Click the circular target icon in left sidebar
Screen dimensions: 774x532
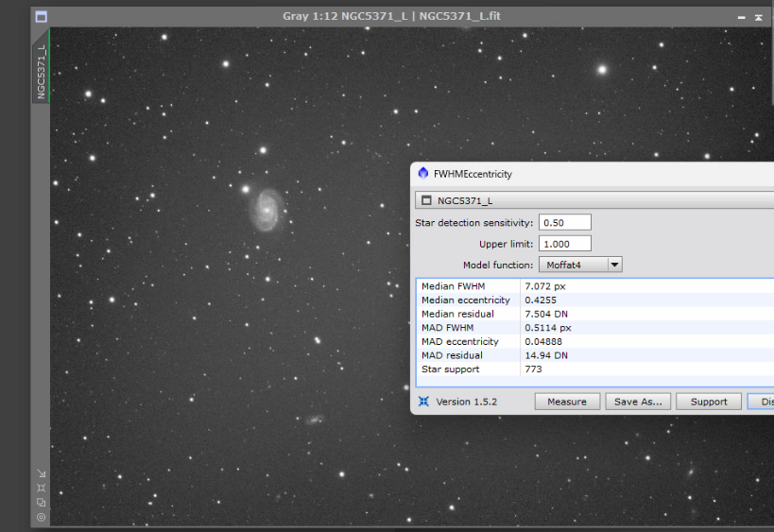tap(42, 517)
